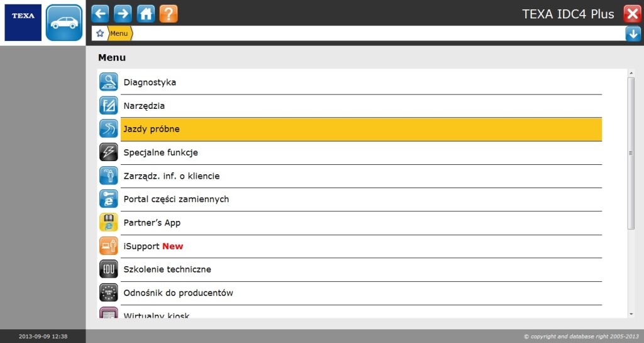Click the Menu heading above the list
644x343 pixels.
click(x=112, y=57)
